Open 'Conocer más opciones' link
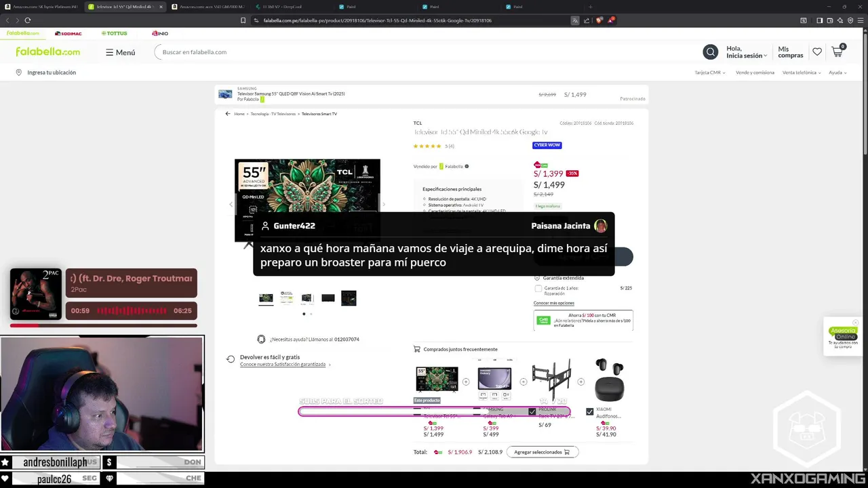This screenshot has height=488, width=868. click(553, 303)
